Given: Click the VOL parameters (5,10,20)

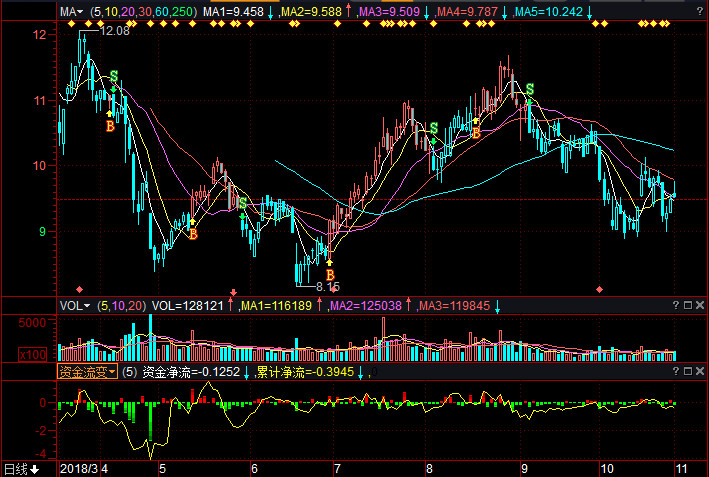Looking at the screenshot, I should (121, 305).
